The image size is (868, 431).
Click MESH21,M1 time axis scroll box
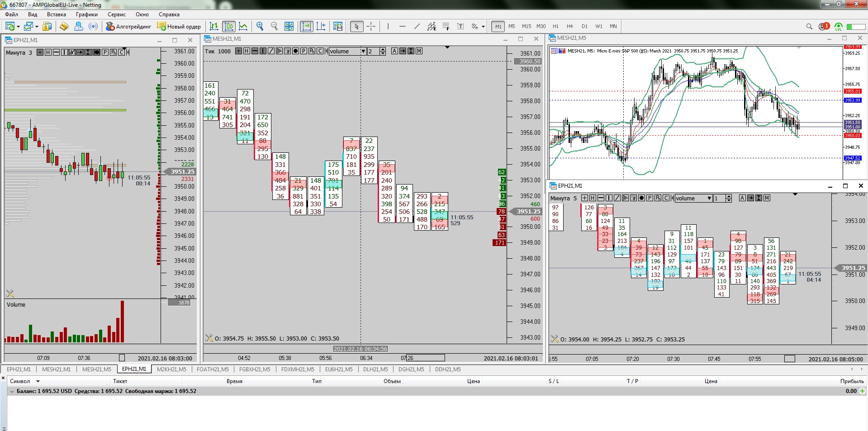[425, 358]
